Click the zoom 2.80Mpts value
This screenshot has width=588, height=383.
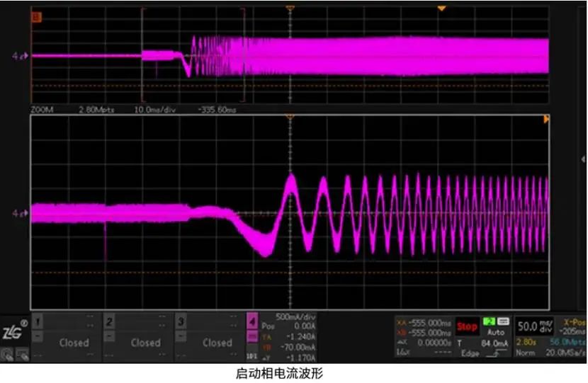[x=96, y=110]
